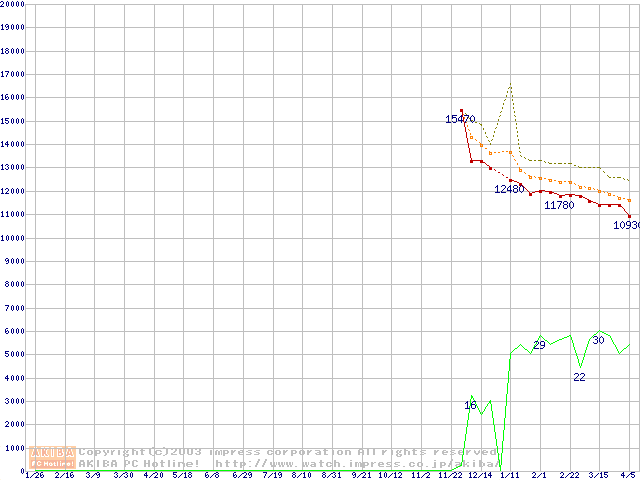Select the 15470 price data label
Screen dimensions: 640x480
(460, 120)
